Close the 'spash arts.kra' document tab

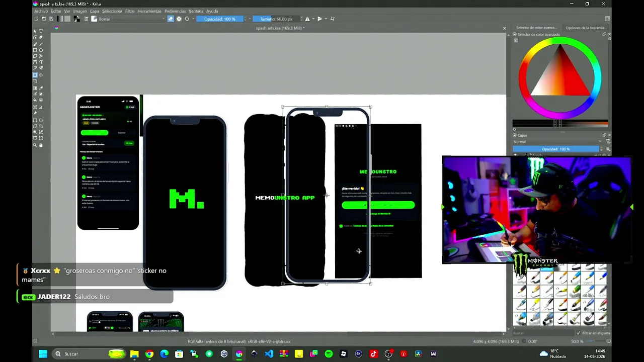[x=504, y=28]
